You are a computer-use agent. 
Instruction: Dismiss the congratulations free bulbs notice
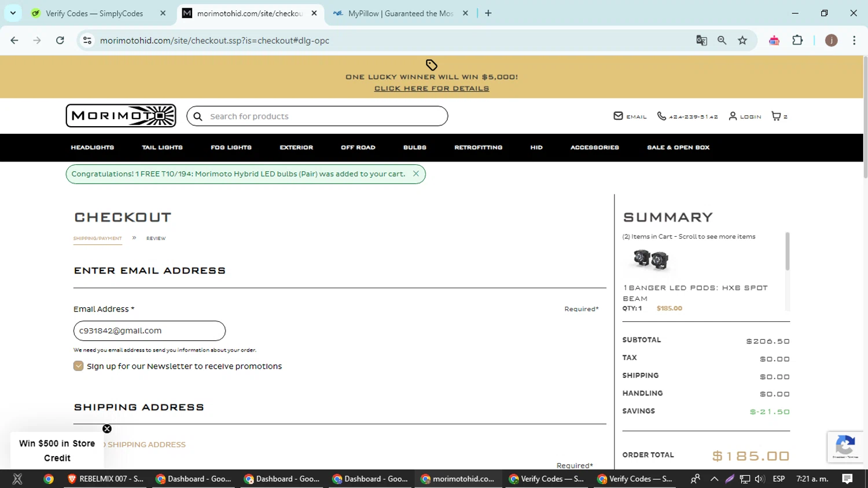point(415,174)
